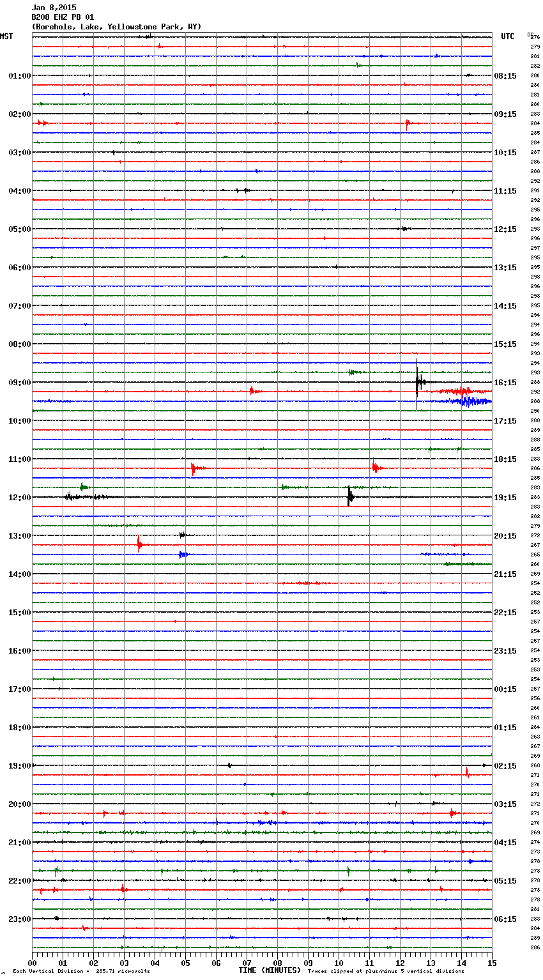The width and height of the screenshot is (543, 980).
Task: Click minute 12 on the bottom time axis
Action: click(x=400, y=963)
